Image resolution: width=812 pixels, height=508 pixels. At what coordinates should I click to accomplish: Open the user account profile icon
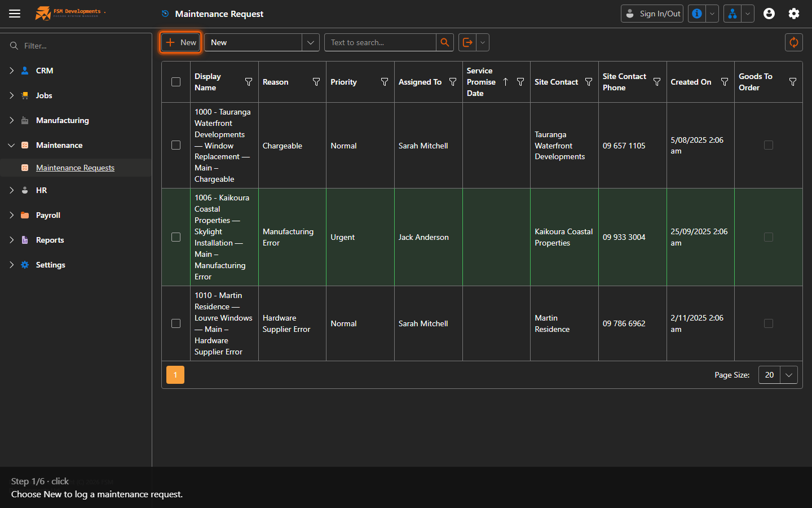(x=769, y=14)
